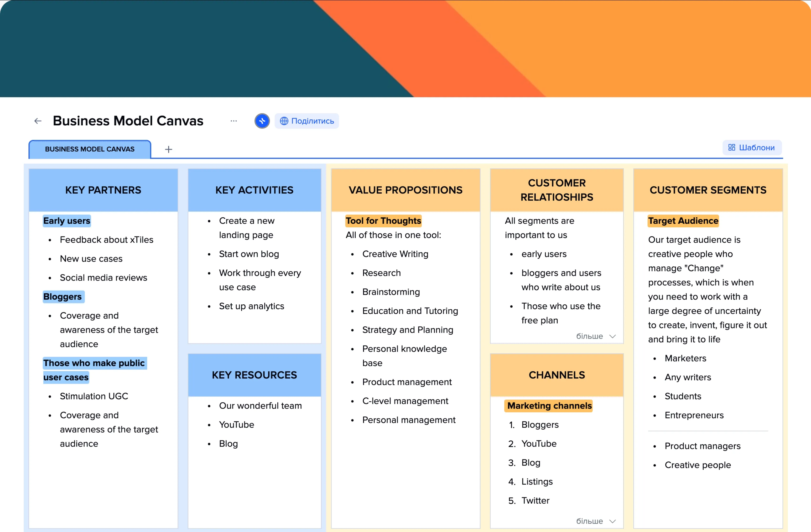
Task: Click the orange and teal cover banner
Action: click(405, 48)
